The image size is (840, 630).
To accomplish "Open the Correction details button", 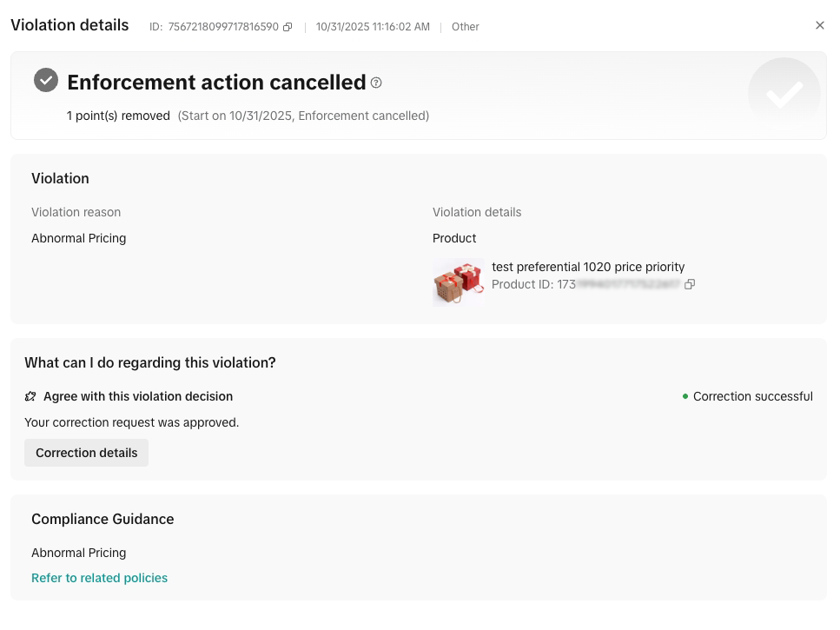I will coord(86,453).
